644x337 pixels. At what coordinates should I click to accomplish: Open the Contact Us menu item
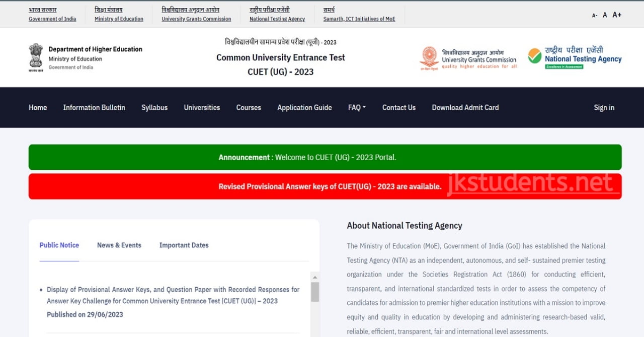tap(399, 107)
